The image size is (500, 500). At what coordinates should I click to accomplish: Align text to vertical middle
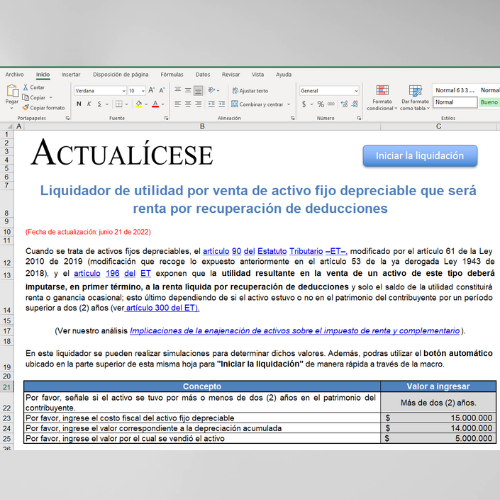tap(188, 90)
